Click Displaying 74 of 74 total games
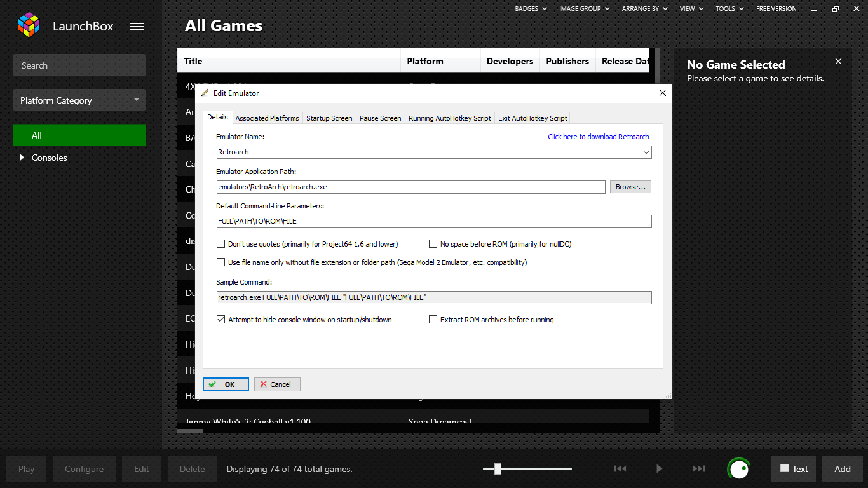The width and height of the screenshot is (868, 488). 289,469
